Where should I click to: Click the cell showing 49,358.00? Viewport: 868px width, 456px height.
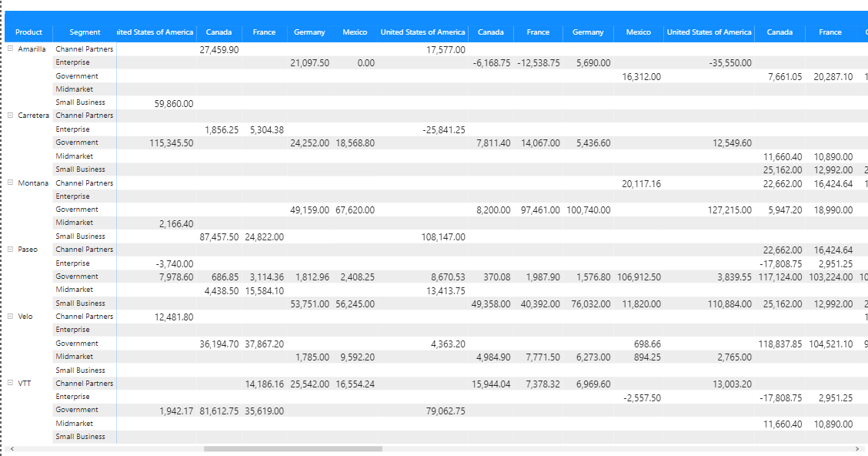coord(491,303)
